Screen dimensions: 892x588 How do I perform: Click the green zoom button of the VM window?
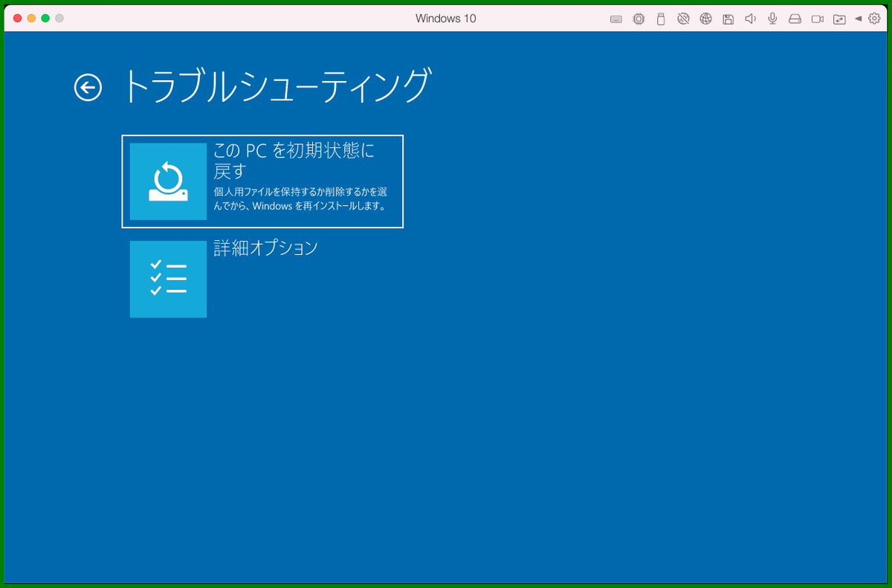coord(45,18)
